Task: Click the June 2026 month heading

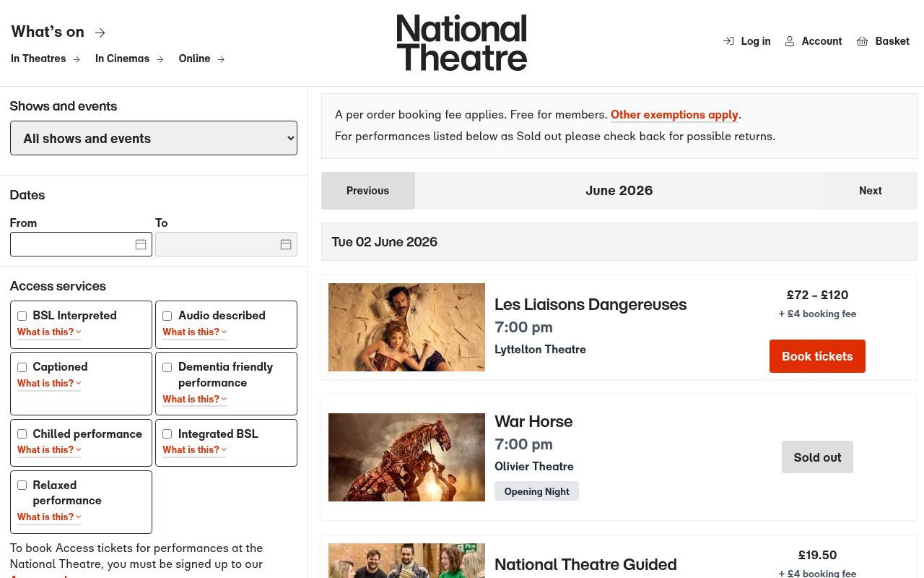Action: [619, 191]
